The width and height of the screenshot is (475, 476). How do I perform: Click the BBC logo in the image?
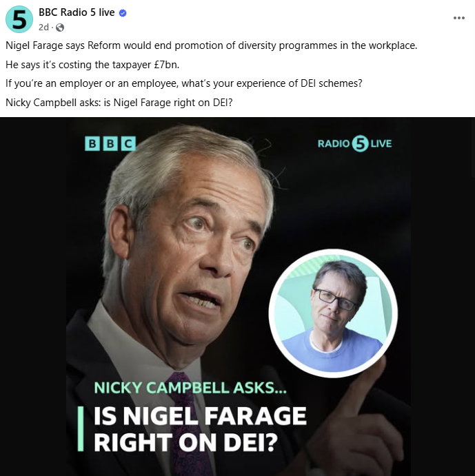[x=110, y=143]
